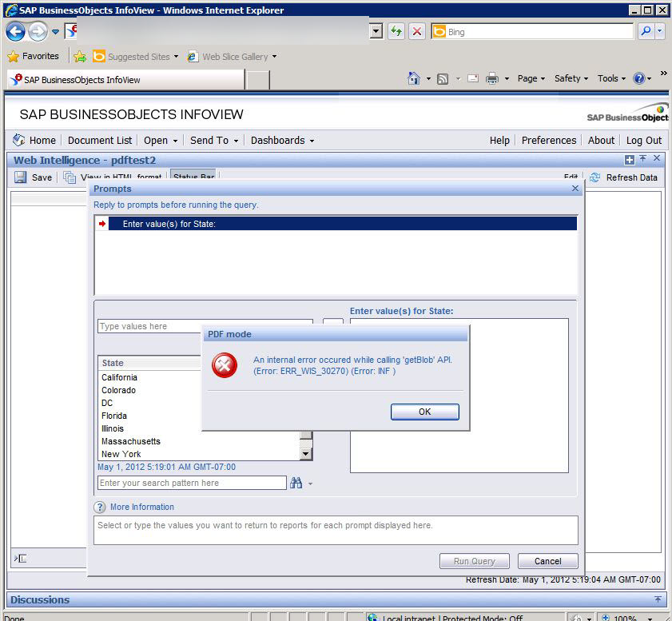Open InfoView Preferences
This screenshot has height=621, width=672.
[549, 140]
